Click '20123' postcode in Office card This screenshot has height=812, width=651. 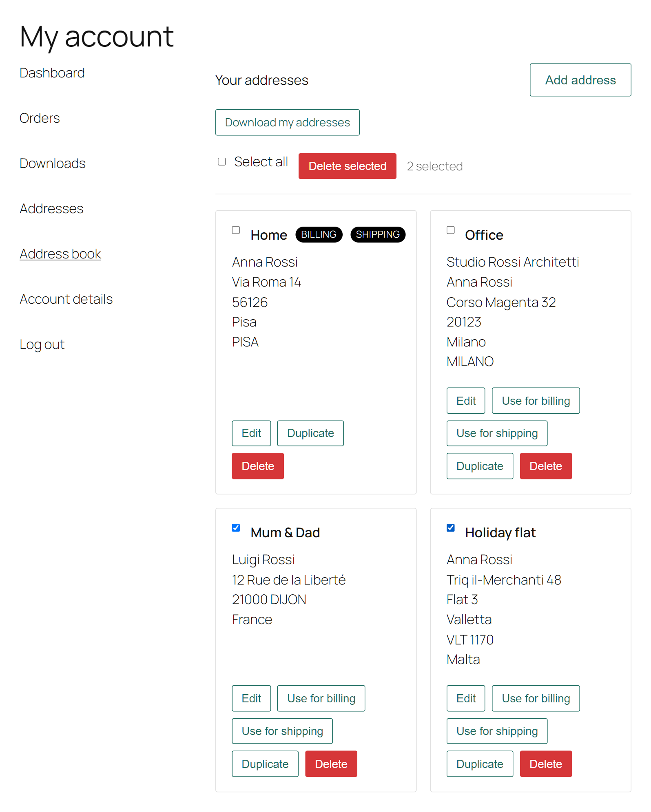(x=464, y=322)
